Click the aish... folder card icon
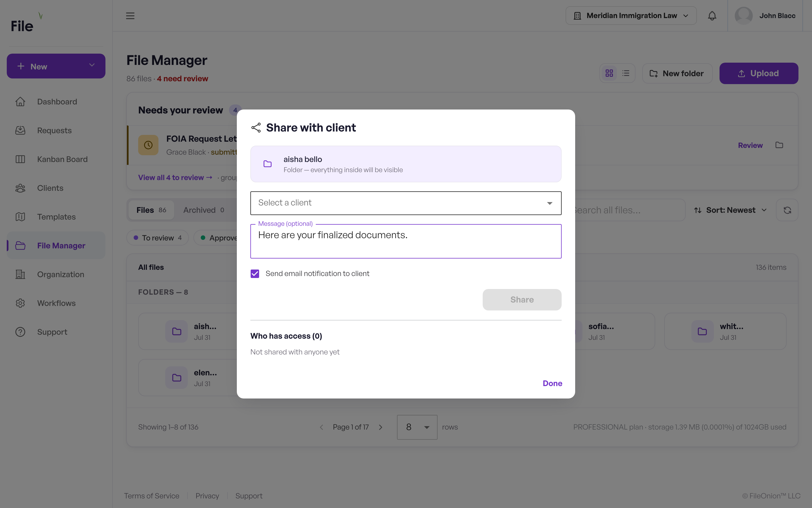The image size is (812, 508). point(176,332)
